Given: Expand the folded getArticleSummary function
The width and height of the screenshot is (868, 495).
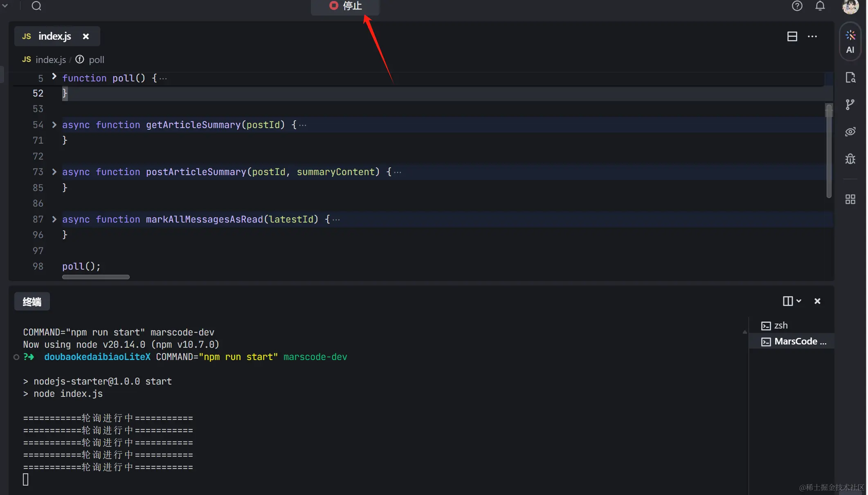Looking at the screenshot, I should pos(54,125).
